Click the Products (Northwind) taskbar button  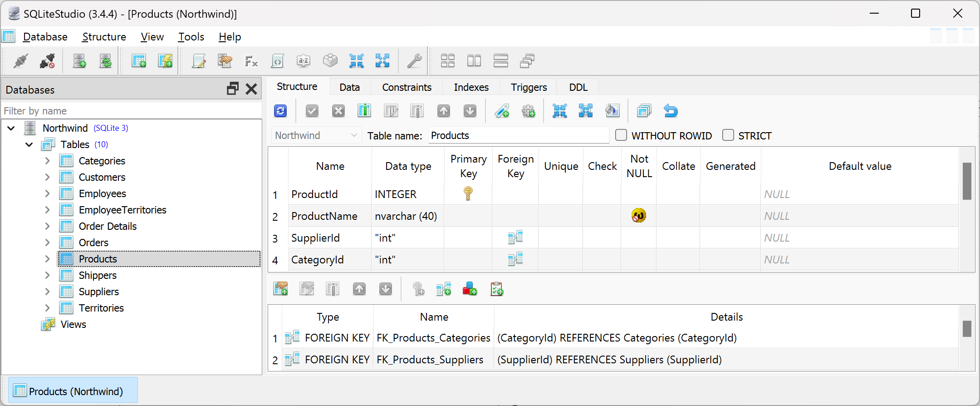tap(73, 391)
